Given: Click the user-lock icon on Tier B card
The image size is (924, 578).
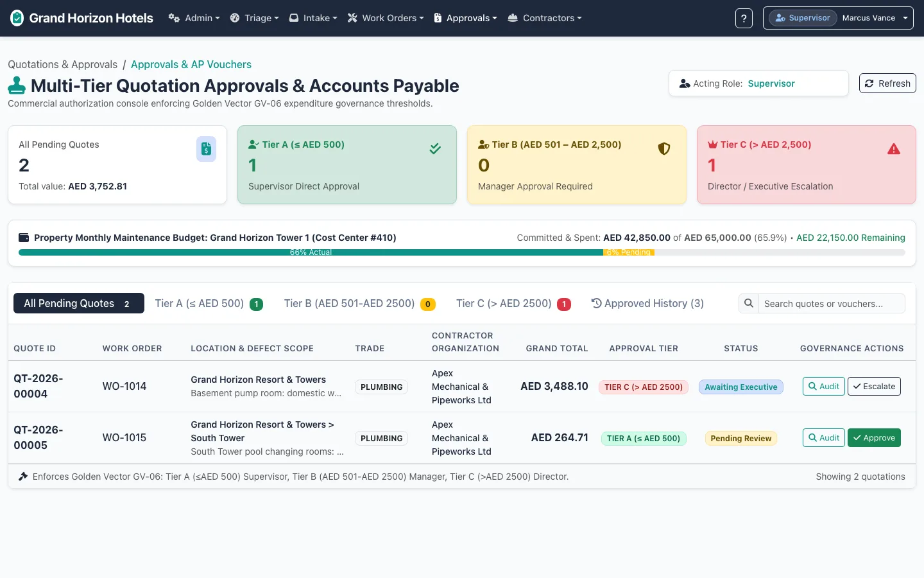Looking at the screenshot, I should [x=484, y=144].
